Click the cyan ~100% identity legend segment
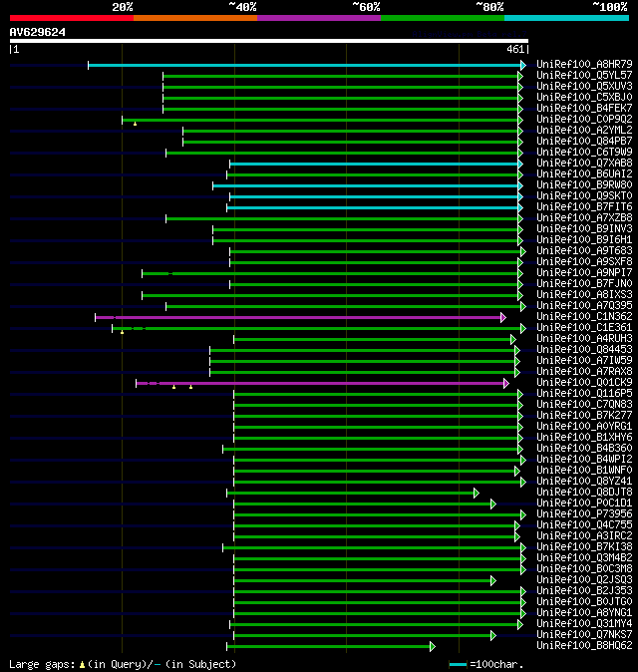The image size is (638, 672). pyautogui.click(x=566, y=18)
